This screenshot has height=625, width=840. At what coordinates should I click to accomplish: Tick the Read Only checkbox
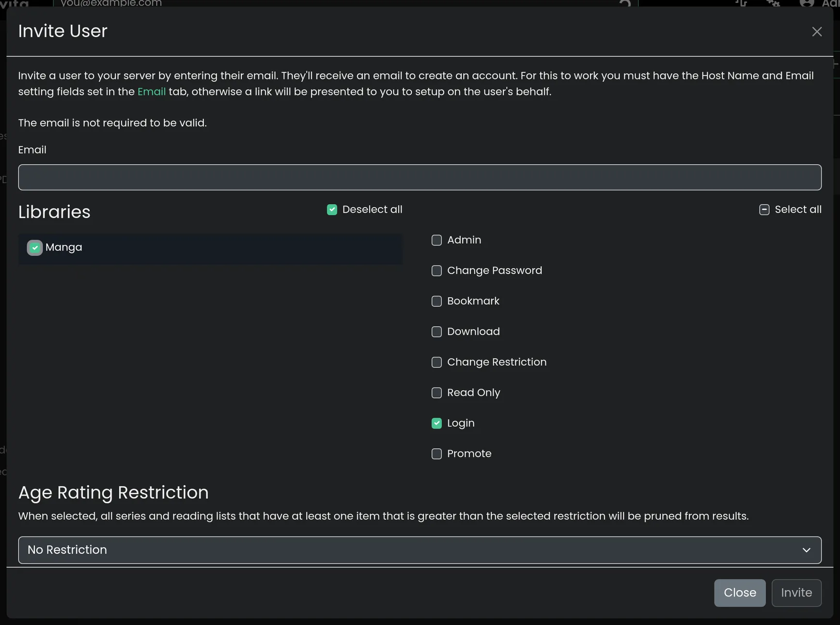coord(436,393)
